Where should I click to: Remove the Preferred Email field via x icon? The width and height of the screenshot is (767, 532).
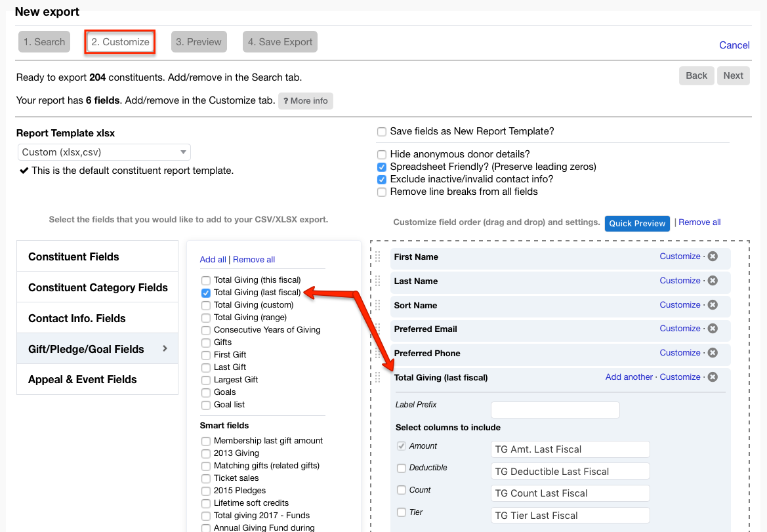713,329
